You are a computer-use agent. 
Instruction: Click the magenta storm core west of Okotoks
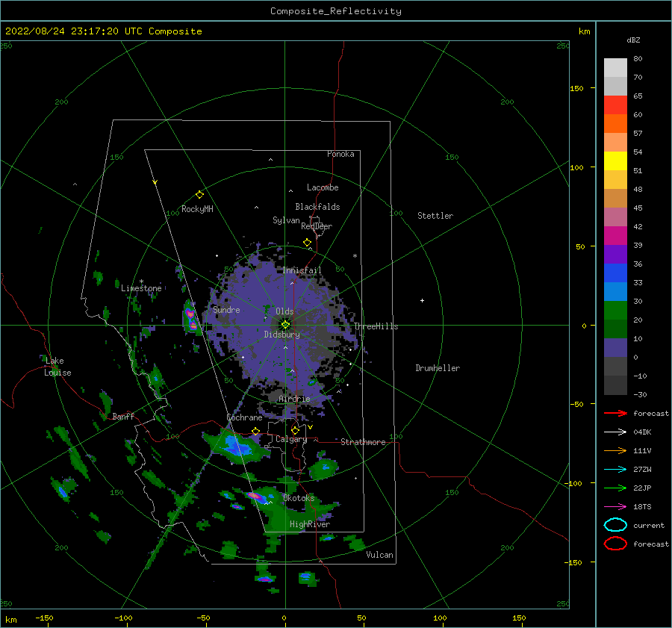tap(255, 496)
